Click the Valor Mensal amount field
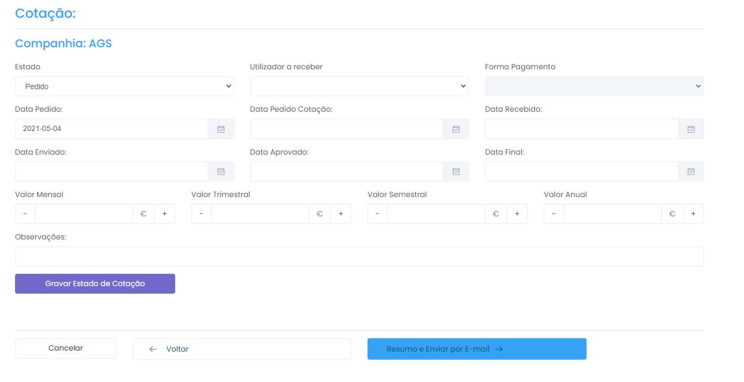The width and height of the screenshot is (744, 382). pyautogui.click(x=84, y=214)
